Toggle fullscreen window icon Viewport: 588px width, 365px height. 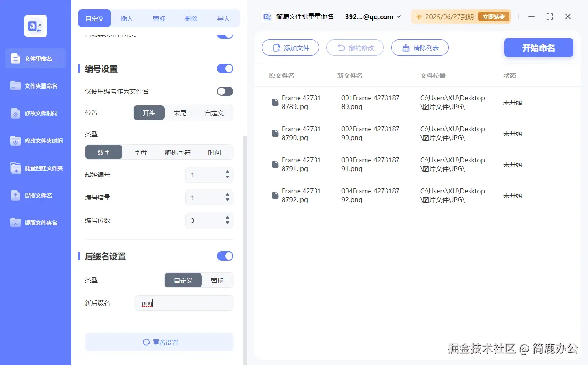[x=550, y=16]
